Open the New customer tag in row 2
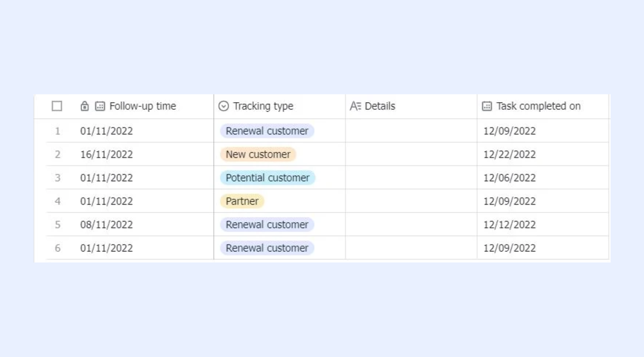This screenshot has width=644, height=357. click(x=258, y=154)
